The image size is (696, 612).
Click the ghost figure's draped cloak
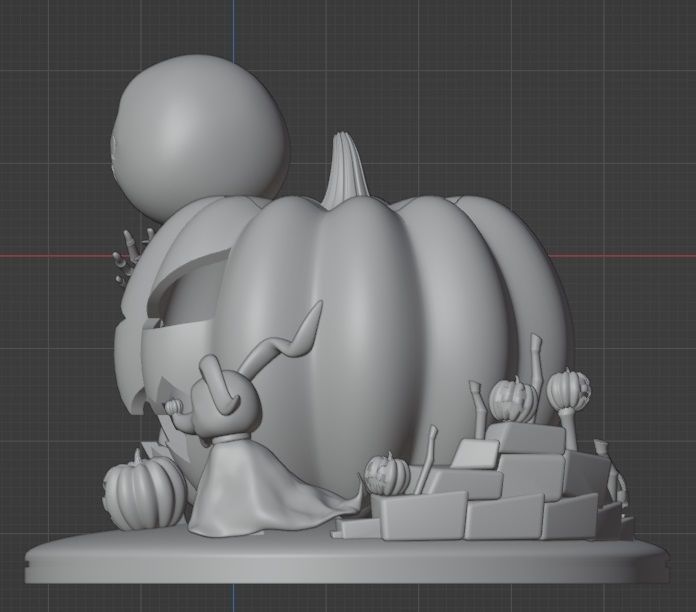click(262, 488)
